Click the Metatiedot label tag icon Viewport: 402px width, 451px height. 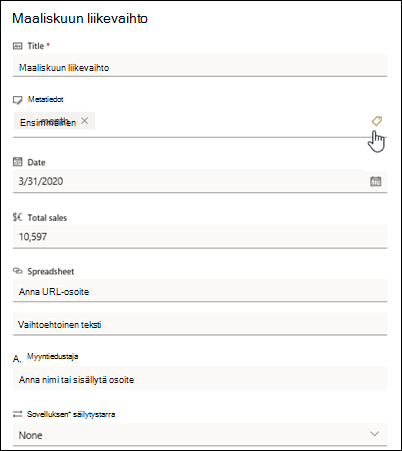click(x=18, y=100)
